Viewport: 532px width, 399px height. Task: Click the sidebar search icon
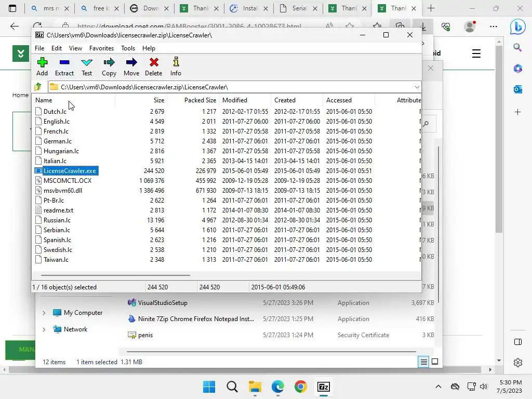[x=517, y=47]
